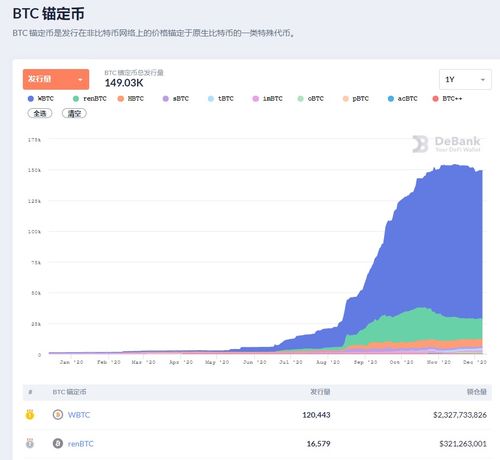Click the 149.03K total issuance value
The image size is (500, 460).
tap(124, 83)
